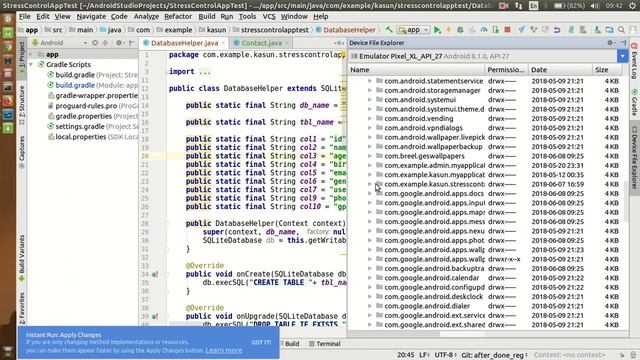Run the app with green play button
Image resolution: width=640 pixels, height=360 pixels.
pos(437,30)
